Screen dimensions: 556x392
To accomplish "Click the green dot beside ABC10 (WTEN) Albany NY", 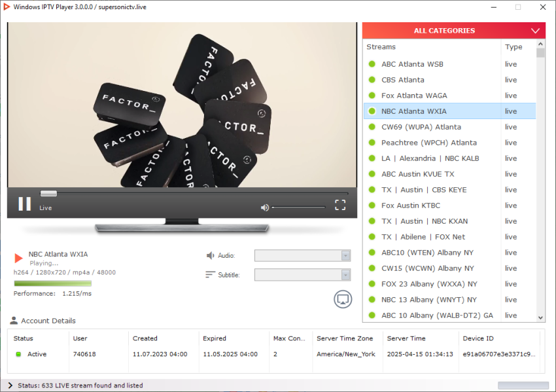I will point(372,253).
